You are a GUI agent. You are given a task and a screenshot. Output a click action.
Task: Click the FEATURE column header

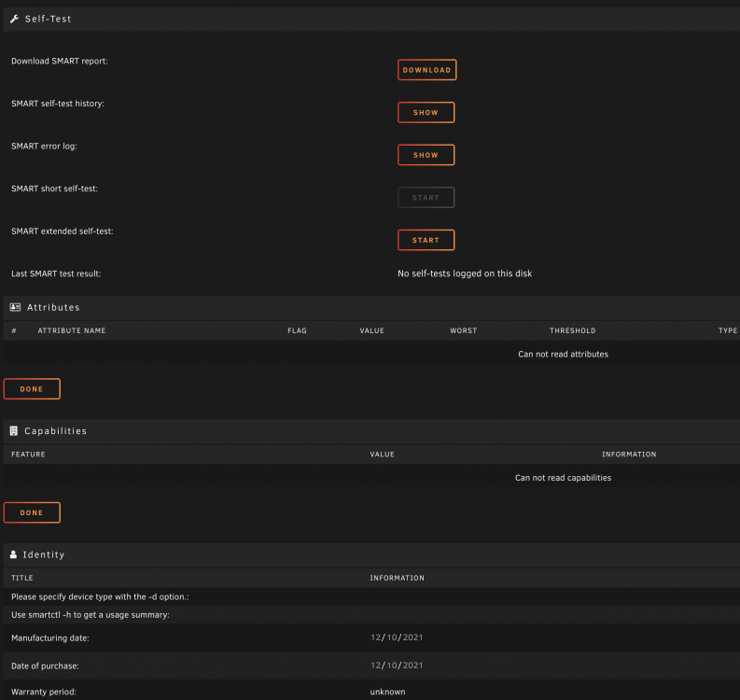coord(28,455)
